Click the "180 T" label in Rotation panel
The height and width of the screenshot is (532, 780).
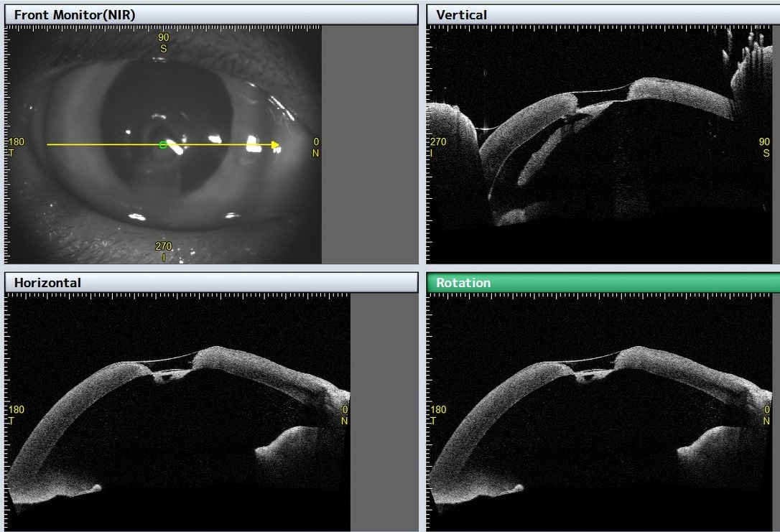(x=437, y=415)
